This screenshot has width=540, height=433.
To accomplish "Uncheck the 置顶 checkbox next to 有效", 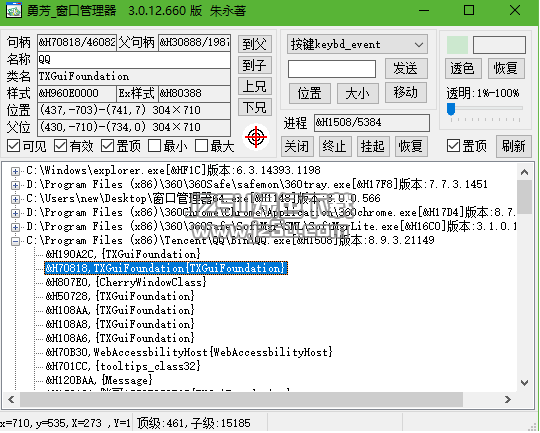I will [x=107, y=146].
